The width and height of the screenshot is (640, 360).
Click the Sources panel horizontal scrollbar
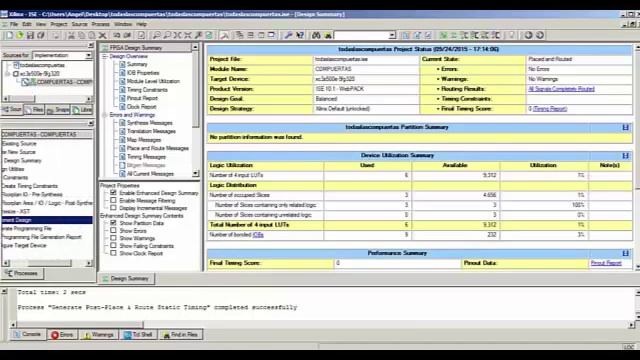47,99
